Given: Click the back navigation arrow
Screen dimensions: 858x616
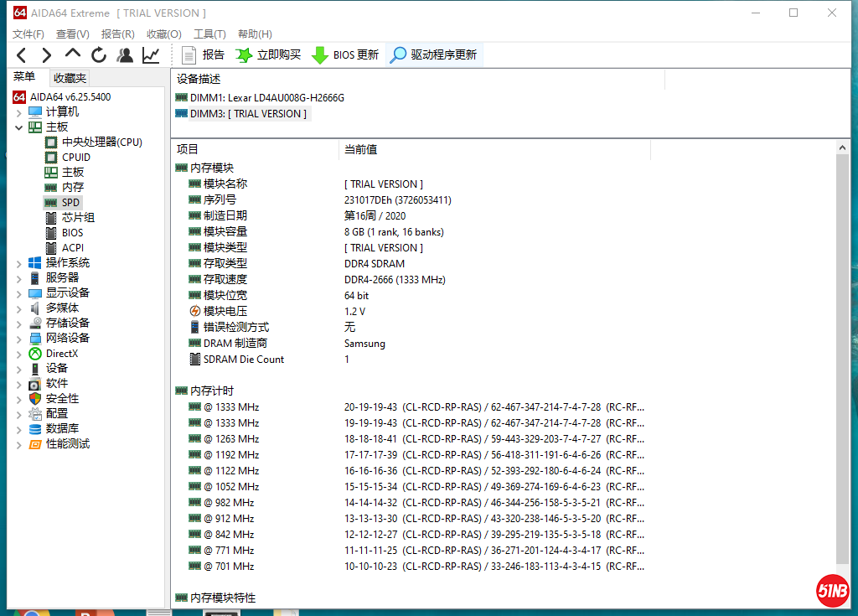Looking at the screenshot, I should click(22, 55).
